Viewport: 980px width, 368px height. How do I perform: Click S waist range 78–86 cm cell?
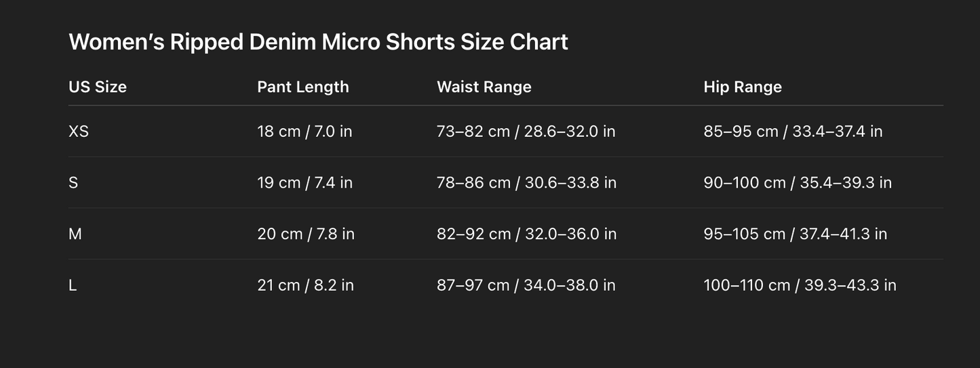coord(526,183)
